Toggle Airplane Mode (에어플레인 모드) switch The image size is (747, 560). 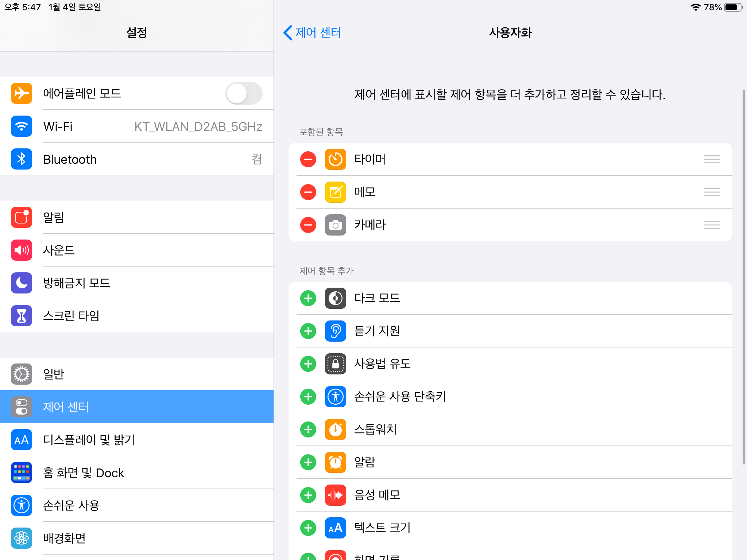click(244, 94)
